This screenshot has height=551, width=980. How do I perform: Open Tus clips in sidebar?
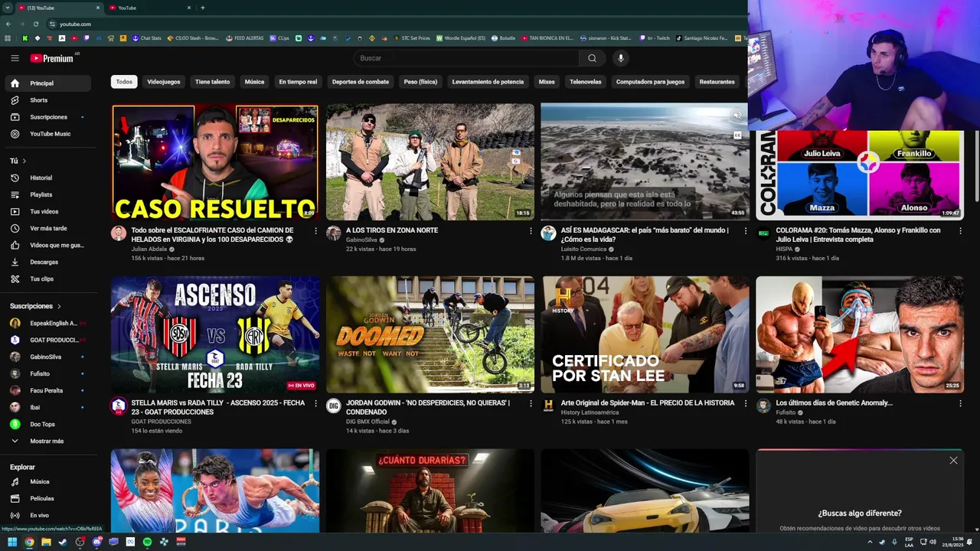[49, 279]
